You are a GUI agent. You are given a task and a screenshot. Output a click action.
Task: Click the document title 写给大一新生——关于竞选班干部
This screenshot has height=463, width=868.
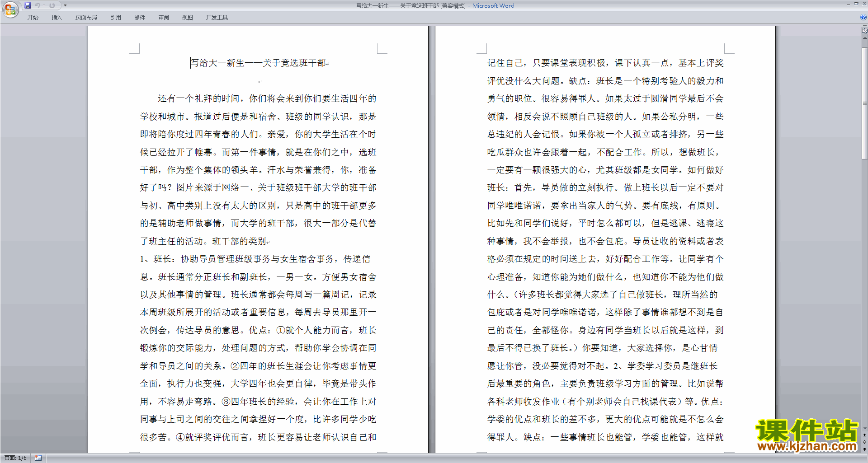tap(258, 63)
